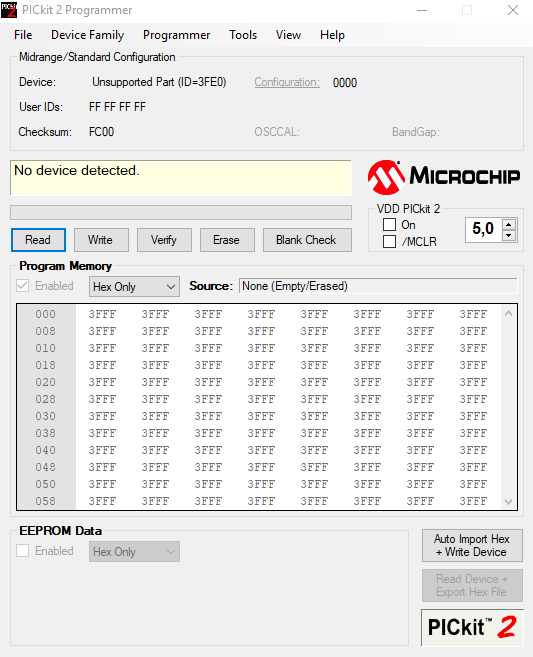Click the progress bar under status box
Viewport: 533px width, 657px height.
pos(181,212)
